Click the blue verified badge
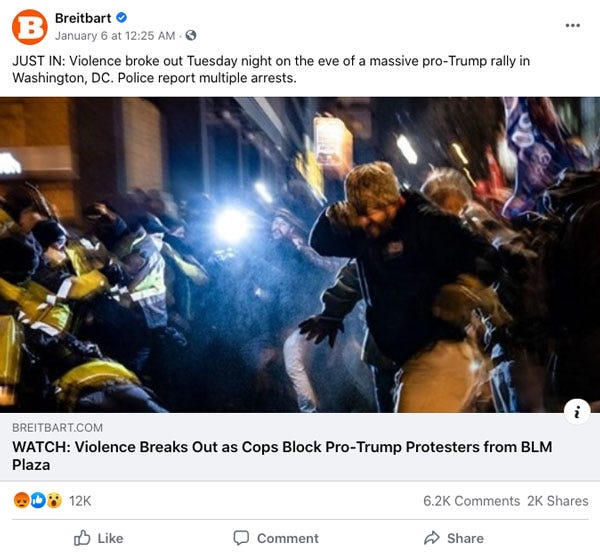 (x=122, y=18)
